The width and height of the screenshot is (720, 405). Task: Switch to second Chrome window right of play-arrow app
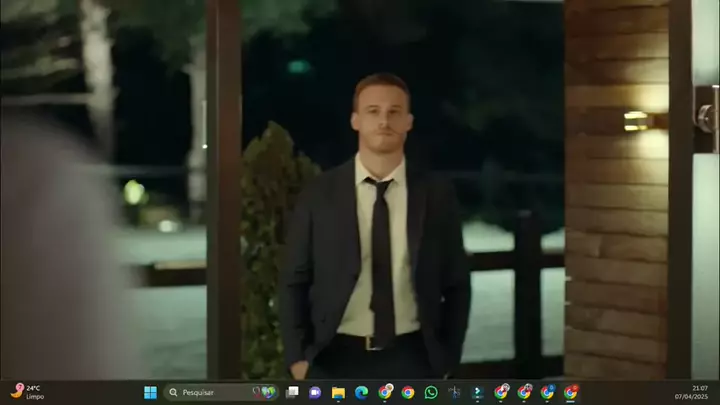tap(524, 392)
